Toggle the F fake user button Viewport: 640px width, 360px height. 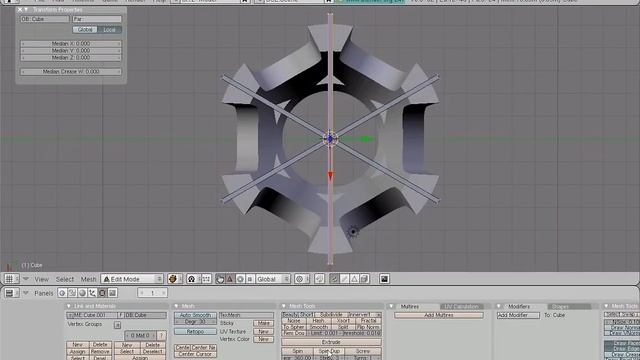click(x=121, y=315)
